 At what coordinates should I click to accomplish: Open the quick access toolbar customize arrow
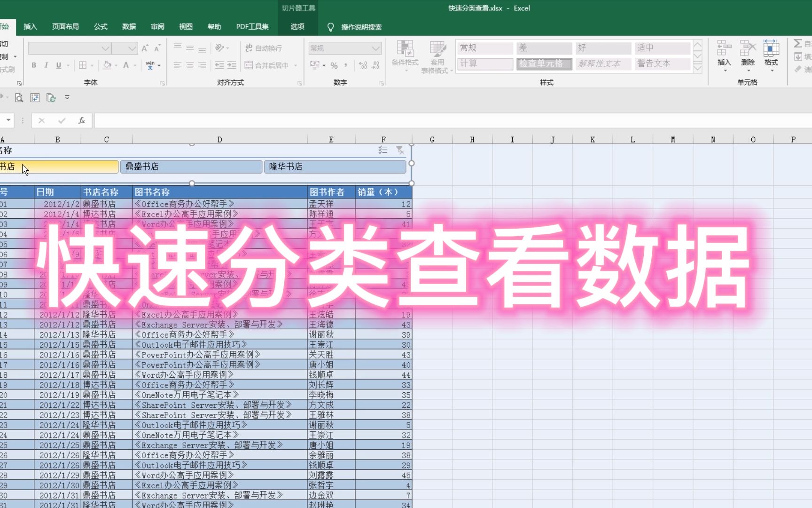pos(67,97)
